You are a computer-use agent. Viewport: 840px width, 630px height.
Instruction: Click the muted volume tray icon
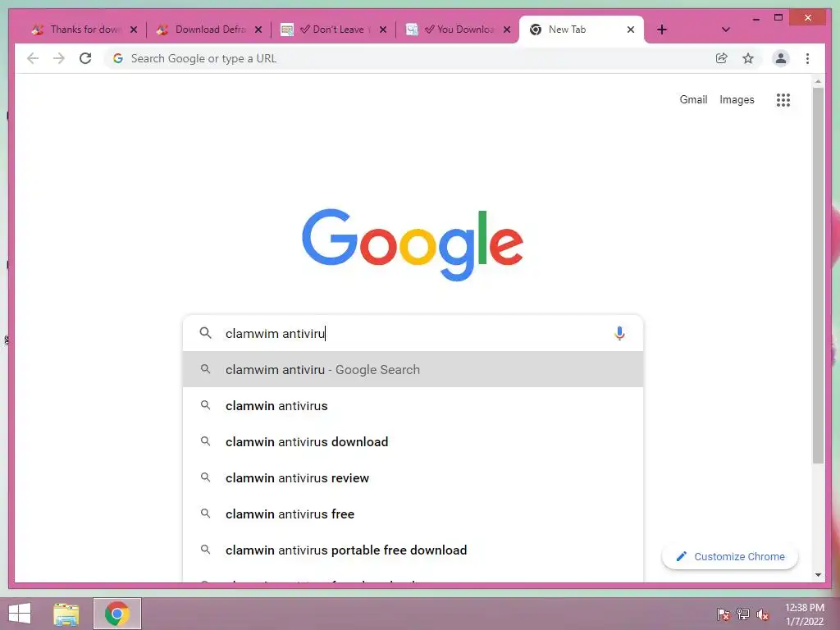[x=763, y=614]
